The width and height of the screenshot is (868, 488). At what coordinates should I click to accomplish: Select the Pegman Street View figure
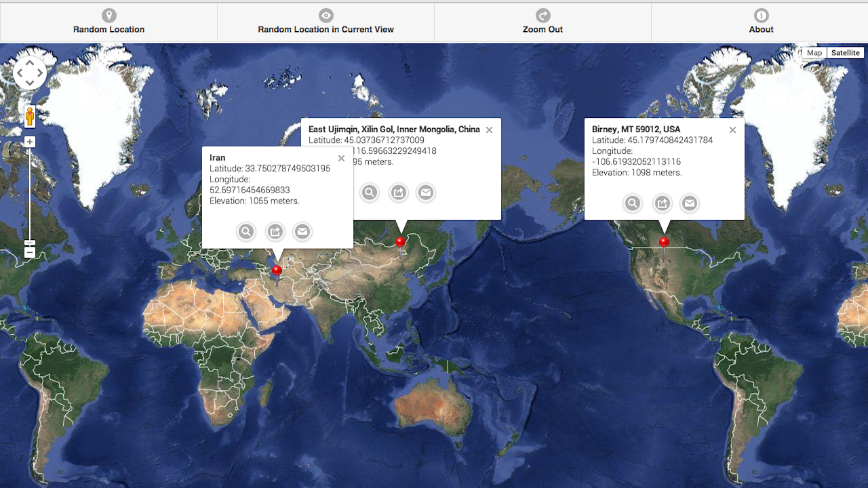pyautogui.click(x=29, y=117)
